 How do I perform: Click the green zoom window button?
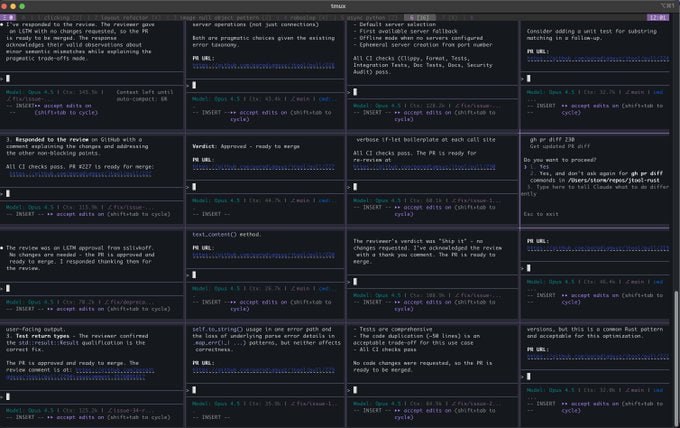coord(40,5)
